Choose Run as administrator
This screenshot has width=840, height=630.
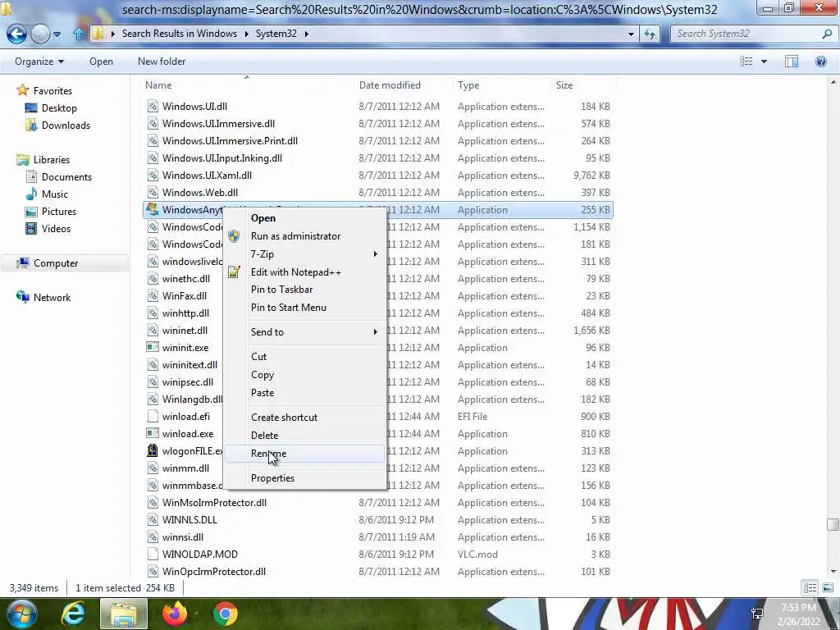[304, 236]
